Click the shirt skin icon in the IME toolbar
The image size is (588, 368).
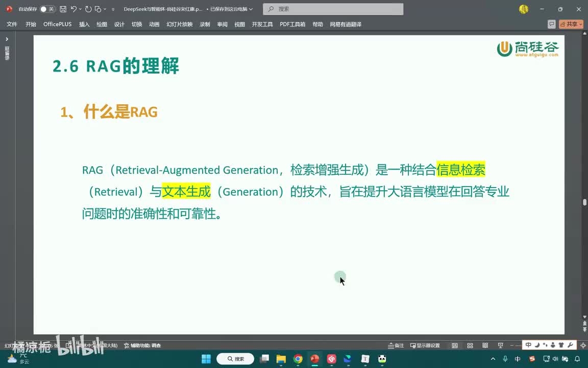pos(561,345)
